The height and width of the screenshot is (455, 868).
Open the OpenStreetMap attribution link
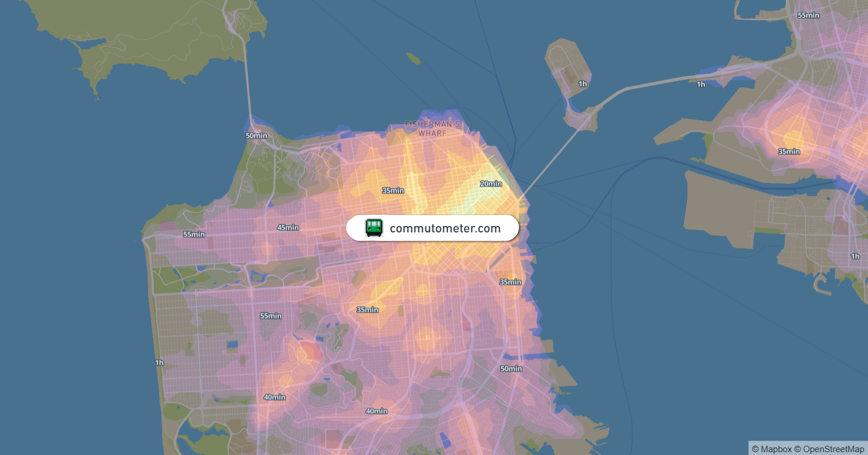pyautogui.click(x=829, y=449)
